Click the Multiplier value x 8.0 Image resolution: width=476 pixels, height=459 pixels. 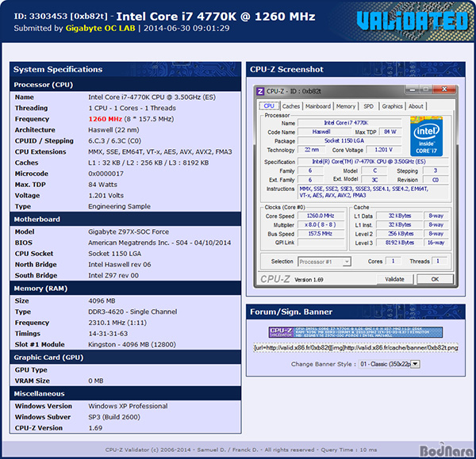[321, 225]
